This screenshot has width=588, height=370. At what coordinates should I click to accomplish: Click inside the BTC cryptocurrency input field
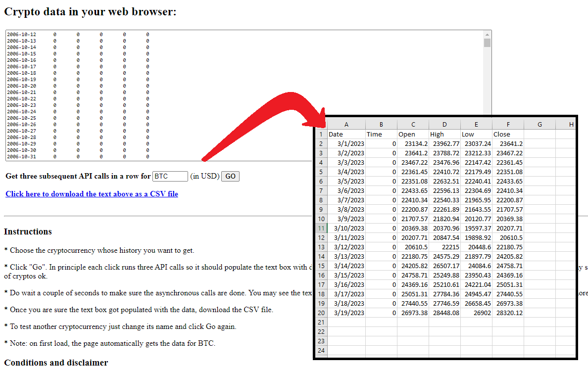(170, 176)
